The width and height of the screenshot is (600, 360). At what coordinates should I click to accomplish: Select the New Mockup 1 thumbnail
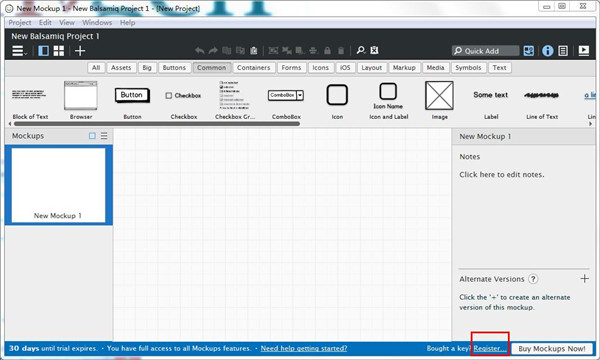[59, 185]
